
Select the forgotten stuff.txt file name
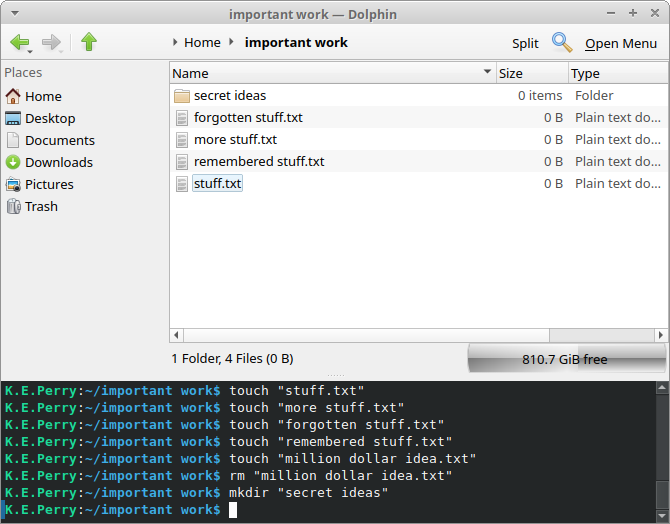click(x=248, y=118)
